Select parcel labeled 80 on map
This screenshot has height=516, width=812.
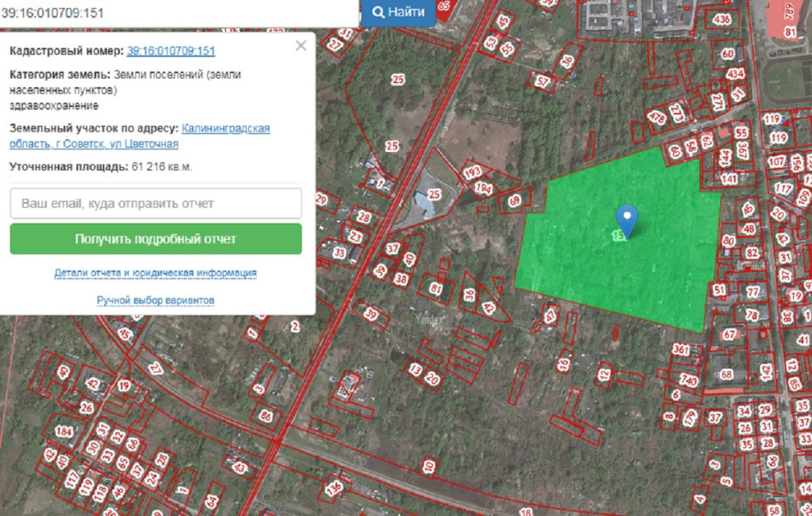click(x=730, y=241)
